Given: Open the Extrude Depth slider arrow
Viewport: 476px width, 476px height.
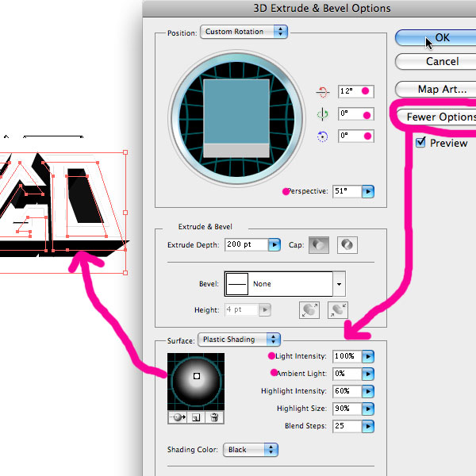Looking at the screenshot, I should tap(274, 244).
